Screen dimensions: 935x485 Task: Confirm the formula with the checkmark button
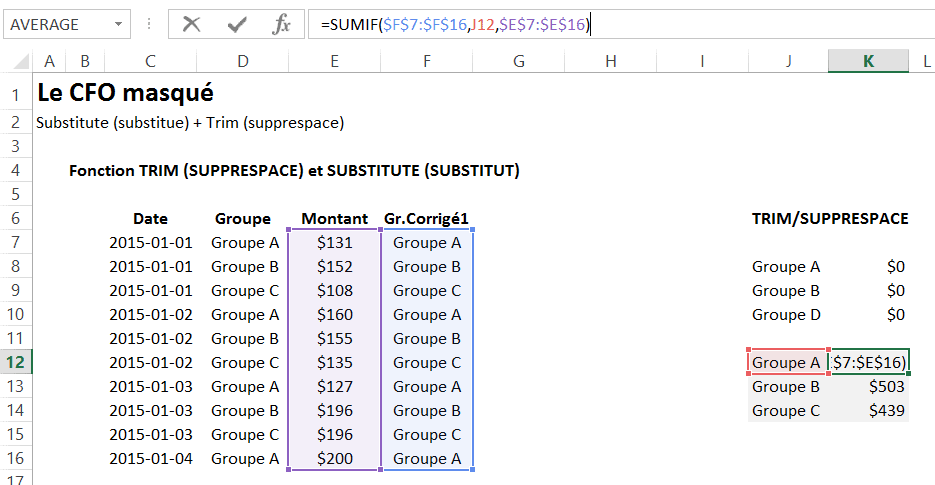click(x=237, y=25)
